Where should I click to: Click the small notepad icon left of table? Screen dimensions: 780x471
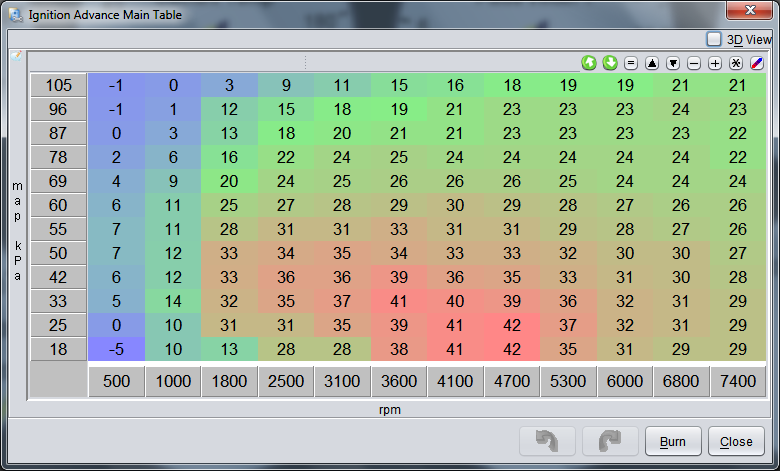[x=16, y=56]
